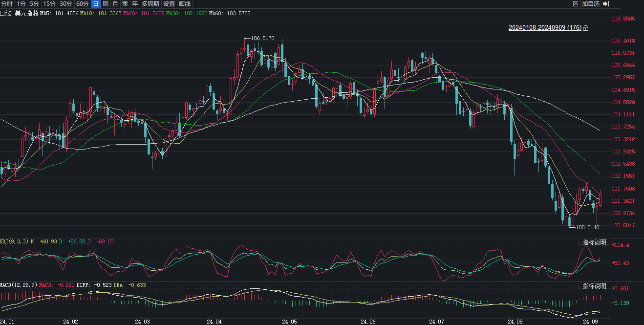Click the MACD(12,26,9) indicator label
The width and height of the screenshot is (644, 325).
[19, 285]
